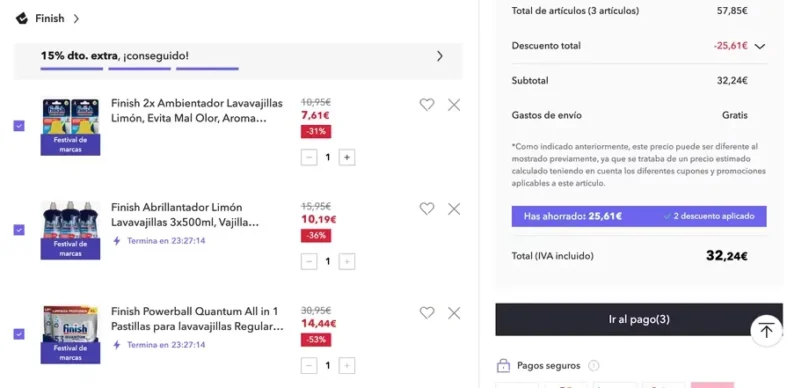
Task: Click the Ir al pago(3) button
Action: pyautogui.click(x=639, y=319)
